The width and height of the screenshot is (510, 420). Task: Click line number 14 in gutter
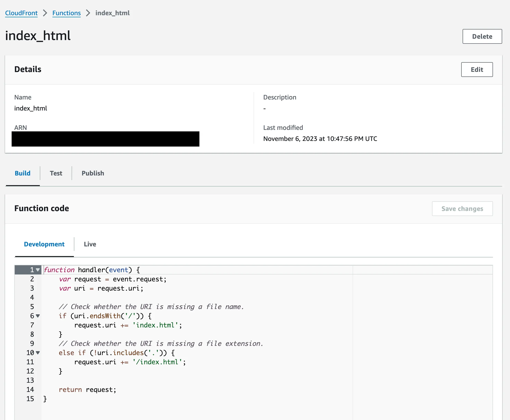pyautogui.click(x=30, y=390)
